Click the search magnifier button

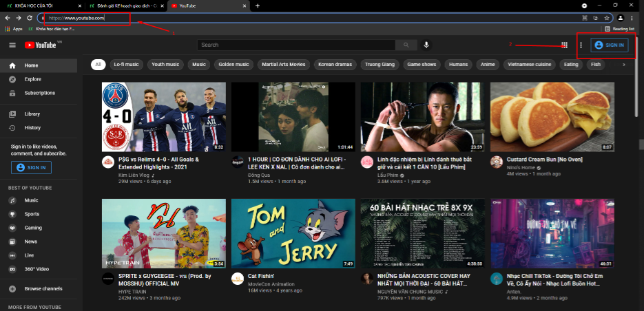pos(406,45)
